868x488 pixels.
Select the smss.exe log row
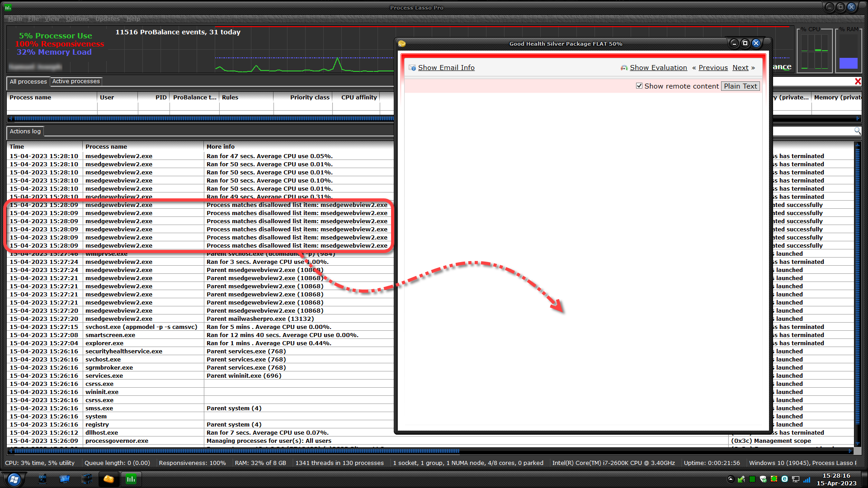pos(200,408)
